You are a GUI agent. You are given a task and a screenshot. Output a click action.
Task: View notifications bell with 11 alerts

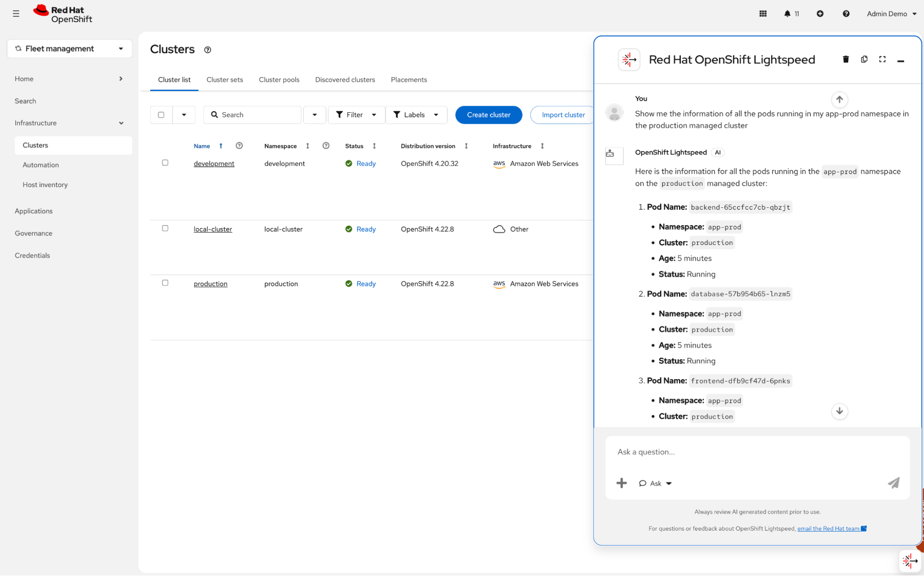pyautogui.click(x=791, y=14)
